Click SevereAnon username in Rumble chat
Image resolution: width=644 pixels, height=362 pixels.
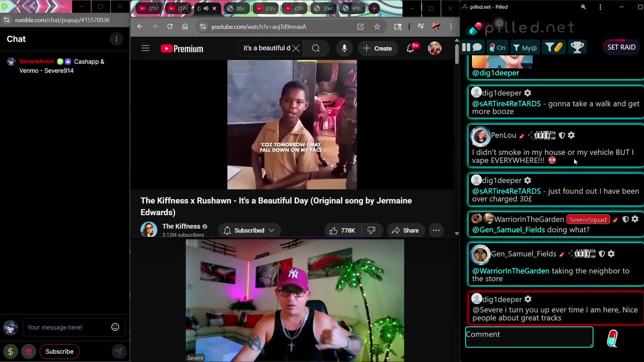click(x=37, y=61)
